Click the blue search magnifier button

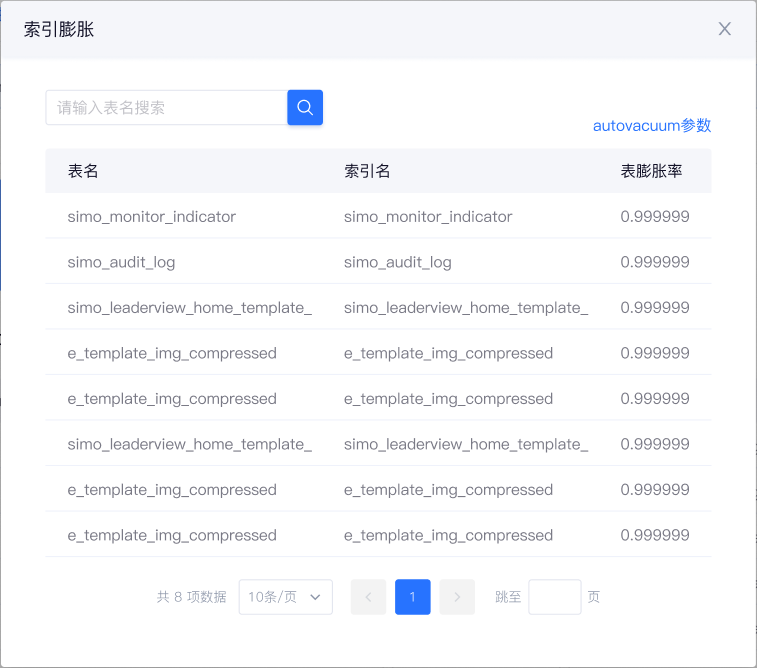[305, 108]
